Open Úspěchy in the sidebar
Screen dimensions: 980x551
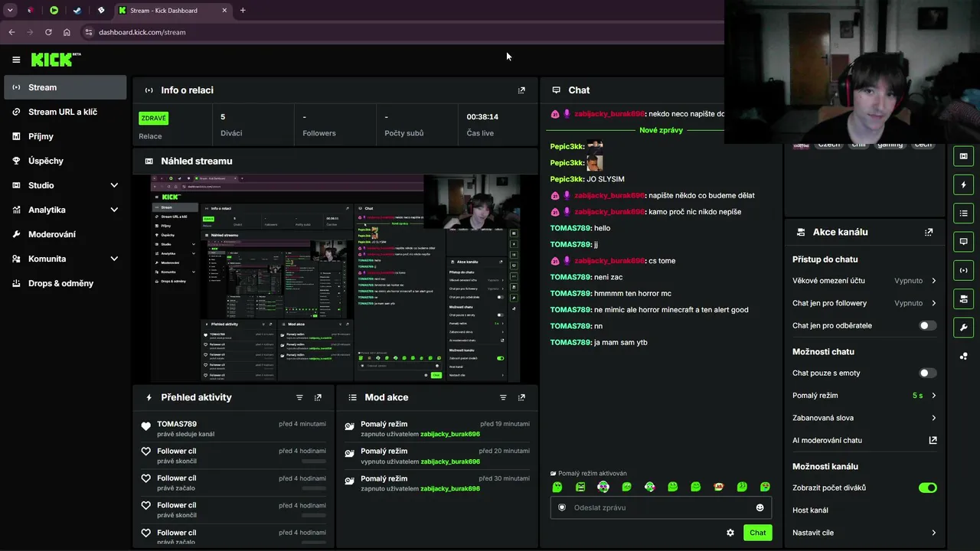pyautogui.click(x=65, y=161)
